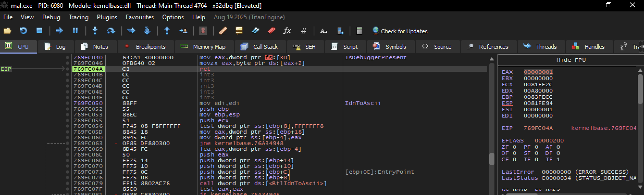Show the Bookmarks view from the toolbar
Screen dimensions: 644x195
click(271, 31)
